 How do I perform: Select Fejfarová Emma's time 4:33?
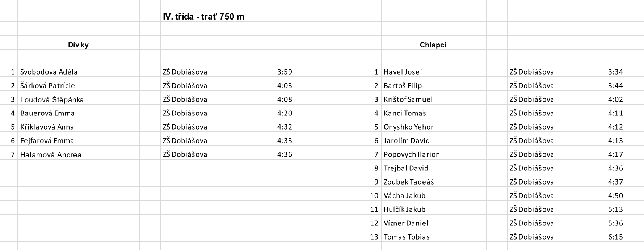click(285, 141)
